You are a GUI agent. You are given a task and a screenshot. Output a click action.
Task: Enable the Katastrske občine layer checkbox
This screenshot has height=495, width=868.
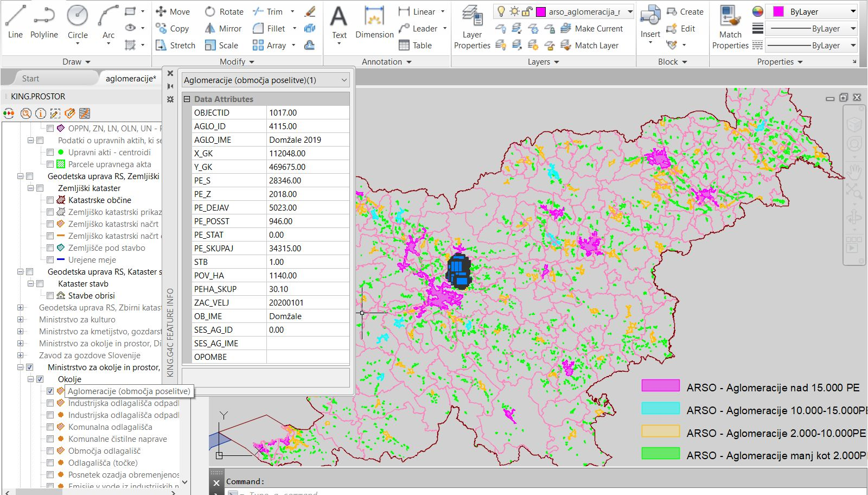(50, 200)
